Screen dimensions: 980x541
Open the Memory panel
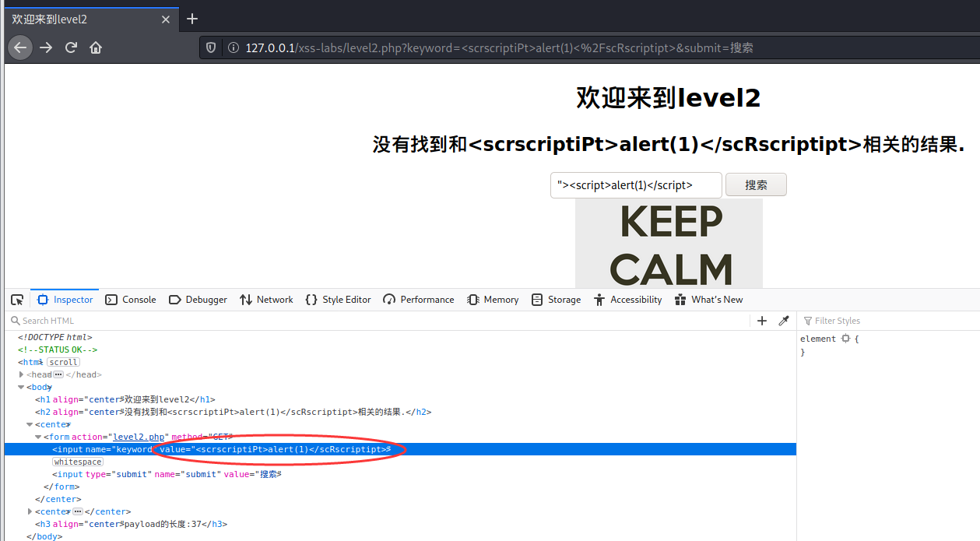tap(492, 300)
